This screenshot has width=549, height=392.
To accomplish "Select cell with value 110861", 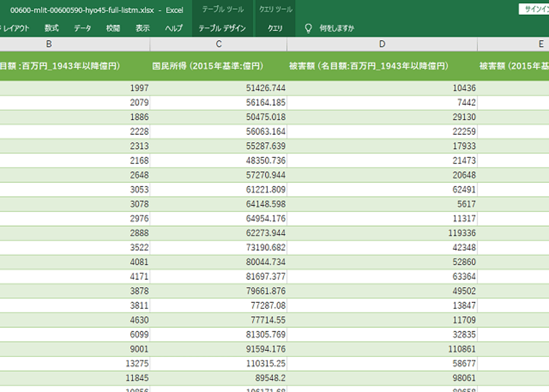I will tap(382, 349).
